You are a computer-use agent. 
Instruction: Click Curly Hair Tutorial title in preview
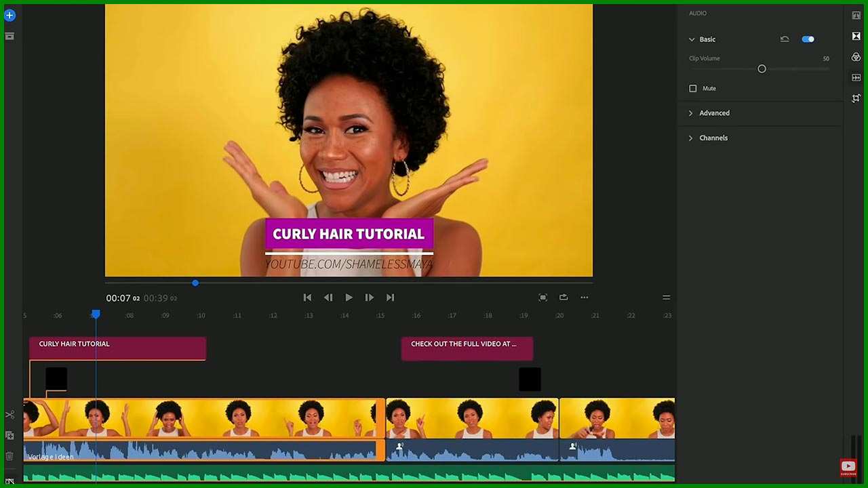(x=349, y=234)
